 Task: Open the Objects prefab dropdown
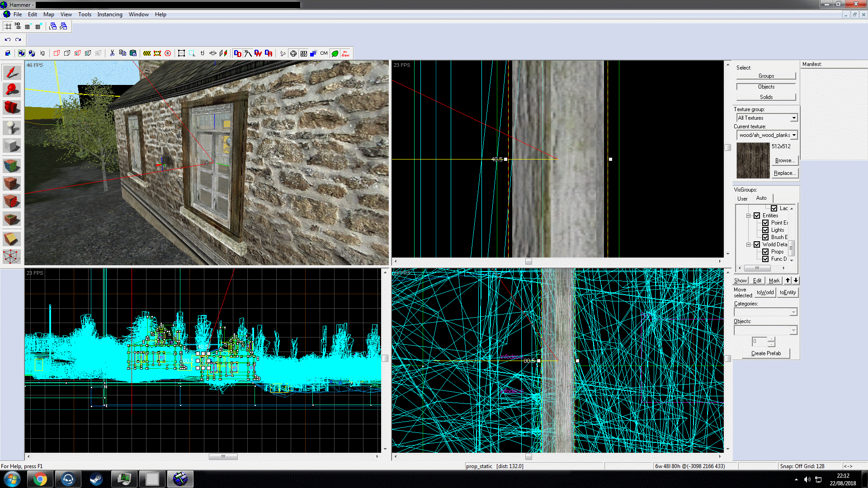point(765,330)
